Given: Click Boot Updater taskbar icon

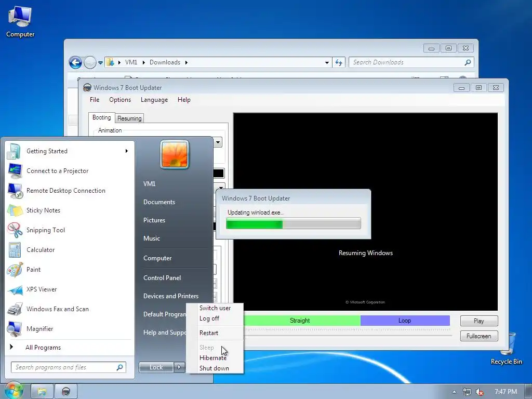Looking at the screenshot, I should (66, 392).
